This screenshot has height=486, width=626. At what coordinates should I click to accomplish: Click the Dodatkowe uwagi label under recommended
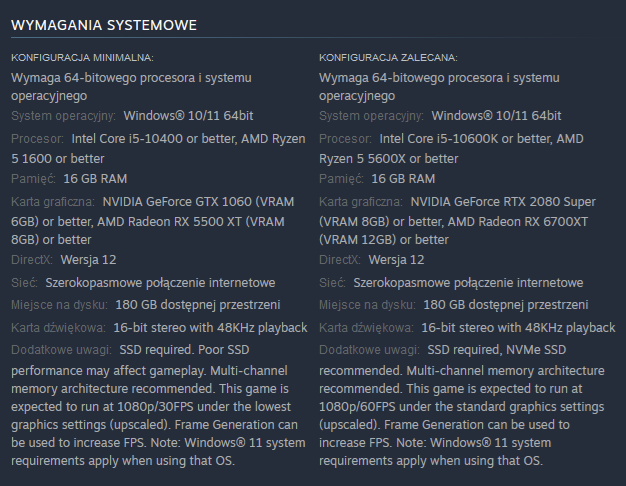(369, 350)
